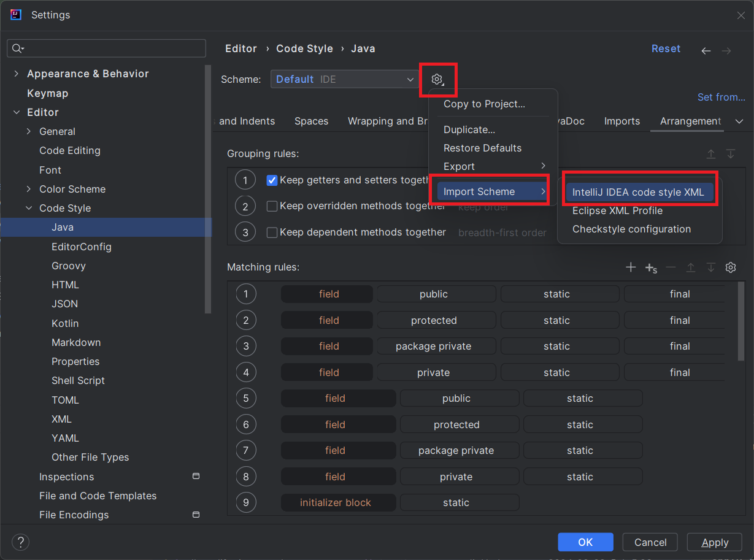The height and width of the screenshot is (560, 754).
Task: Select Groovy code style item
Action: tap(69, 266)
